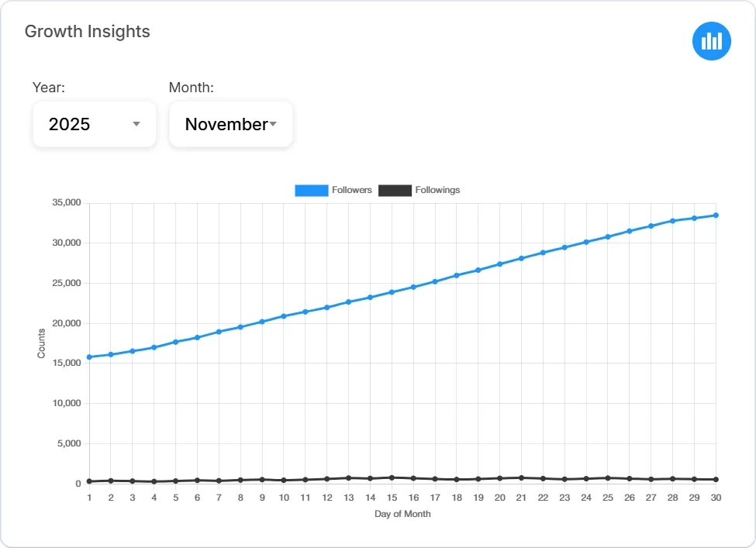Click the Followings data point at day 10

[284, 481]
